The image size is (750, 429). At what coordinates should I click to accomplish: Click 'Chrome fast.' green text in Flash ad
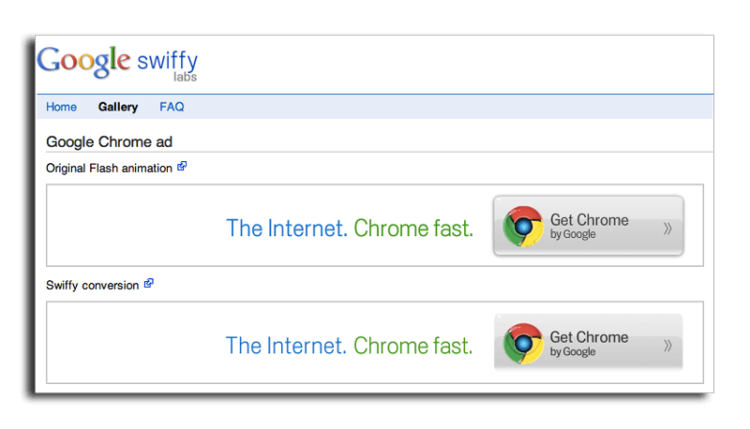coord(413,228)
